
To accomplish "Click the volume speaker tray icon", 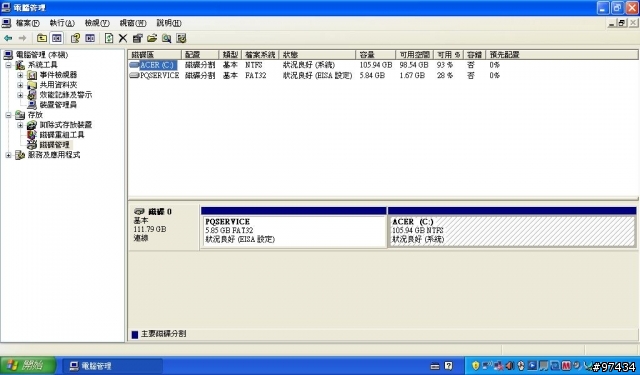I will 510,365.
